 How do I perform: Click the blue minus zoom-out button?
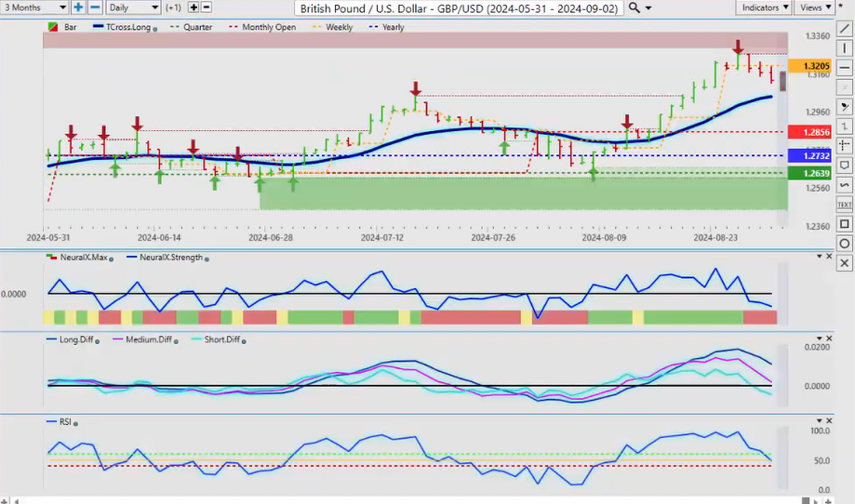94,7
